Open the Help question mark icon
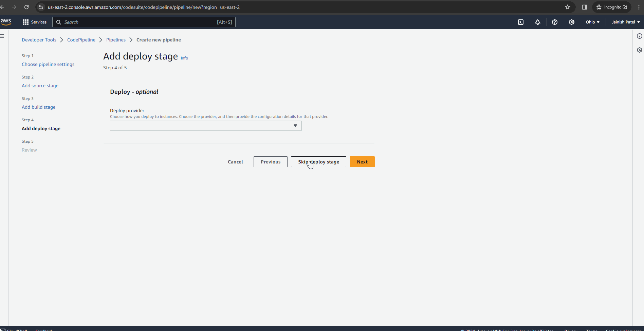The width and height of the screenshot is (644, 331). tap(555, 22)
